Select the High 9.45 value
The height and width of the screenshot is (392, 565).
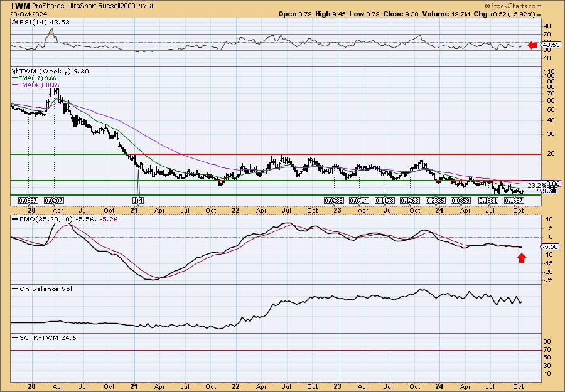click(x=330, y=14)
